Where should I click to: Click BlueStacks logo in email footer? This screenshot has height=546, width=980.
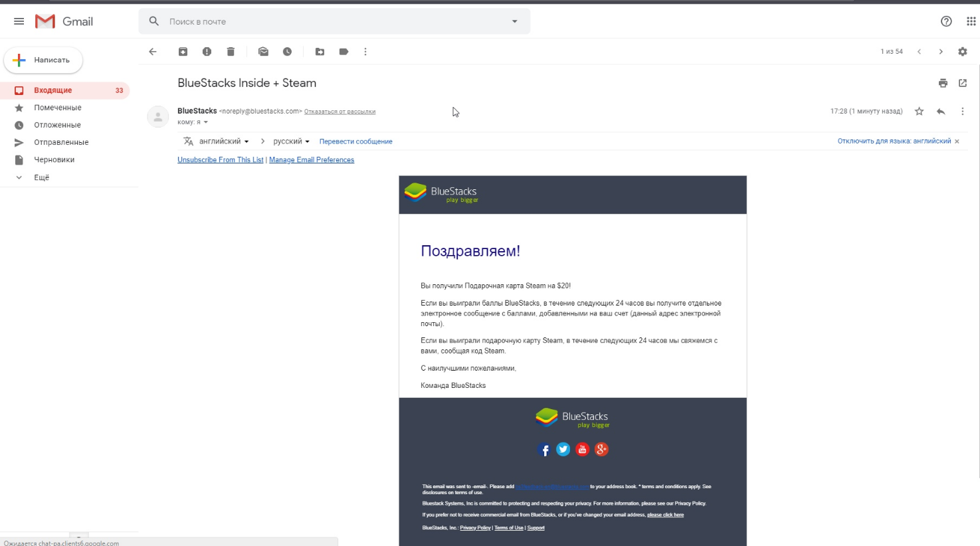pyautogui.click(x=572, y=418)
